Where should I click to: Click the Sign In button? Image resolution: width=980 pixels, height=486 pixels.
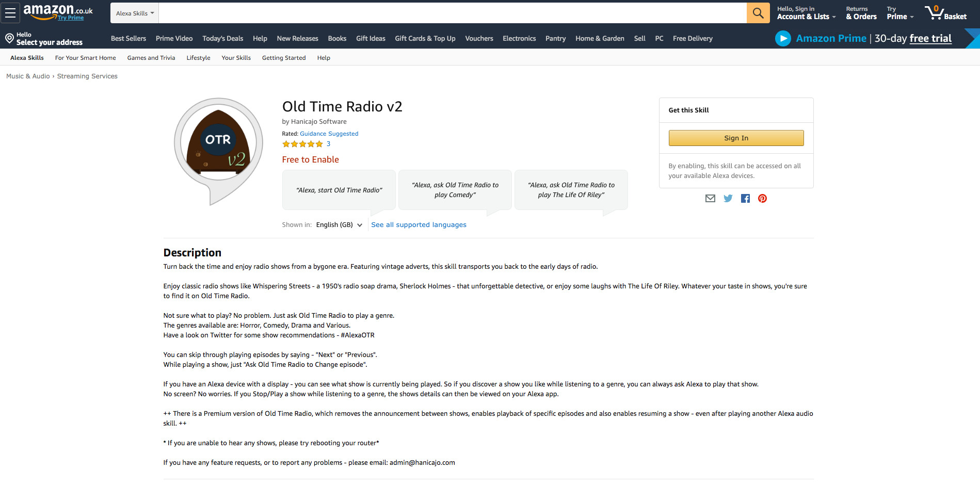(x=735, y=138)
